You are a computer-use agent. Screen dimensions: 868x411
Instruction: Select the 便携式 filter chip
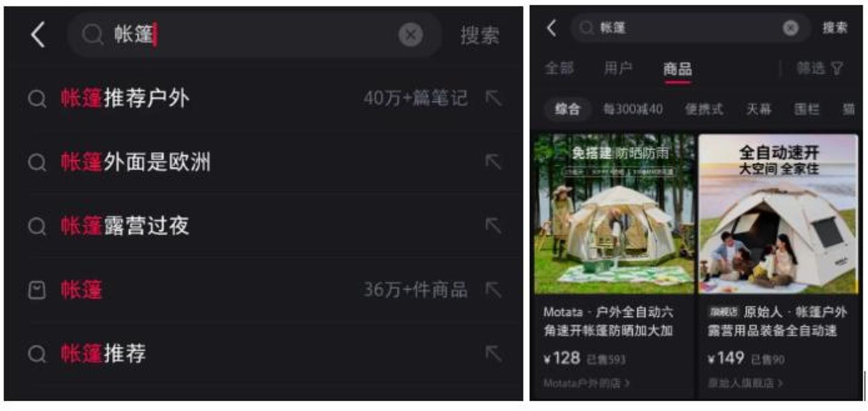point(703,109)
